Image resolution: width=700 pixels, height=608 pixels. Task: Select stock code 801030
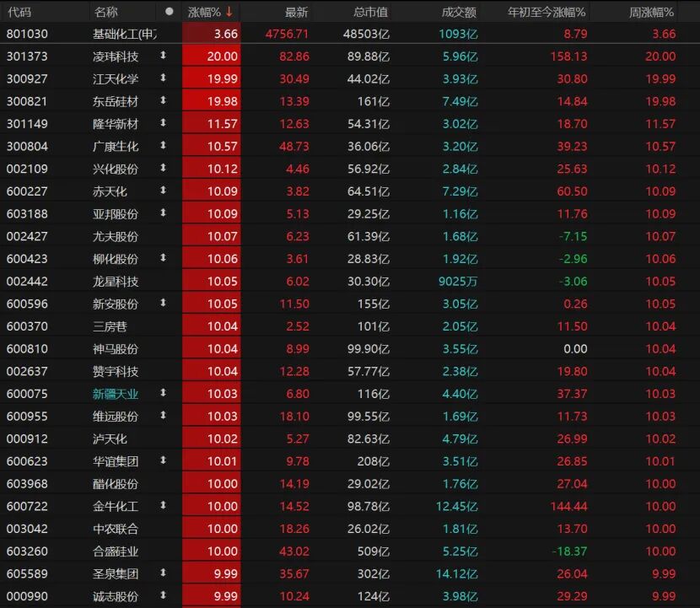click(27, 34)
